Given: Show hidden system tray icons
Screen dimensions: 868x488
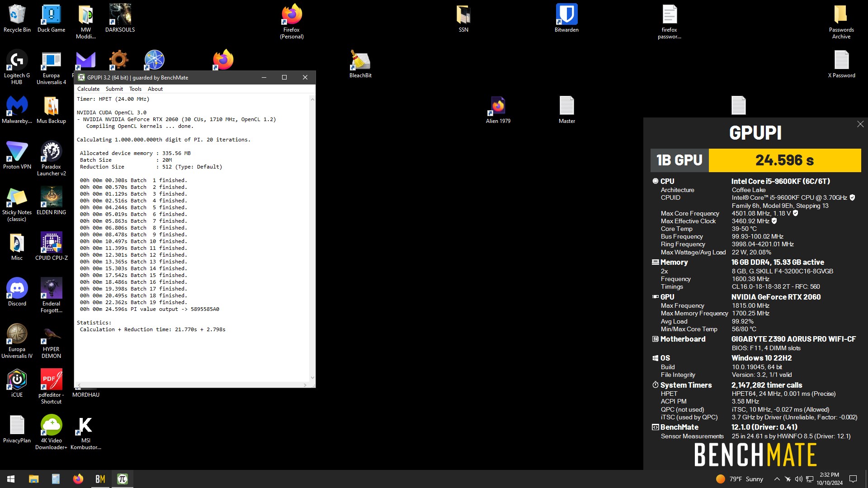Looking at the screenshot, I should [x=777, y=479].
